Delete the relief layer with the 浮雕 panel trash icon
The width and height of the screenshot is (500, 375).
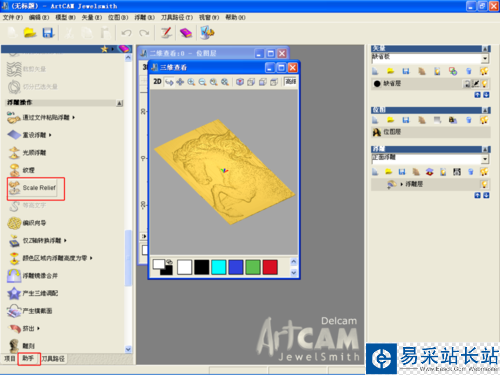pyautogui.click(x=470, y=172)
